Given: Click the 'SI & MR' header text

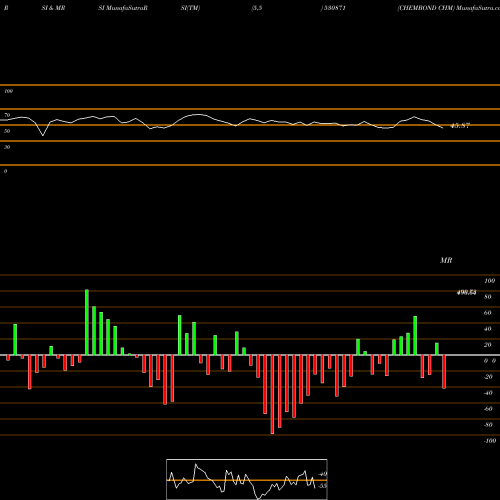Looking at the screenshot, I should point(53,8).
